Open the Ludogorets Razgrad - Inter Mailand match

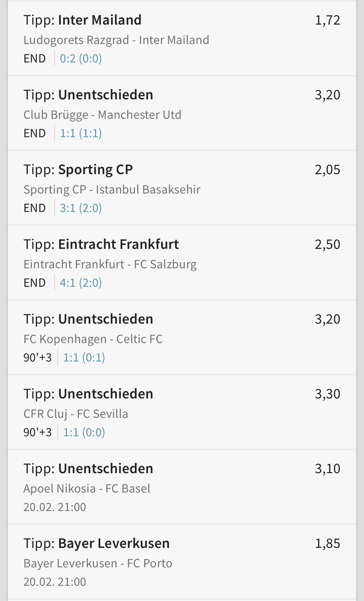116,40
